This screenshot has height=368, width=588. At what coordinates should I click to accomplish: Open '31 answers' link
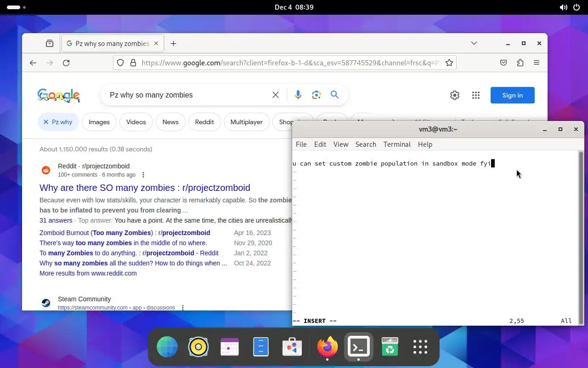(56, 220)
